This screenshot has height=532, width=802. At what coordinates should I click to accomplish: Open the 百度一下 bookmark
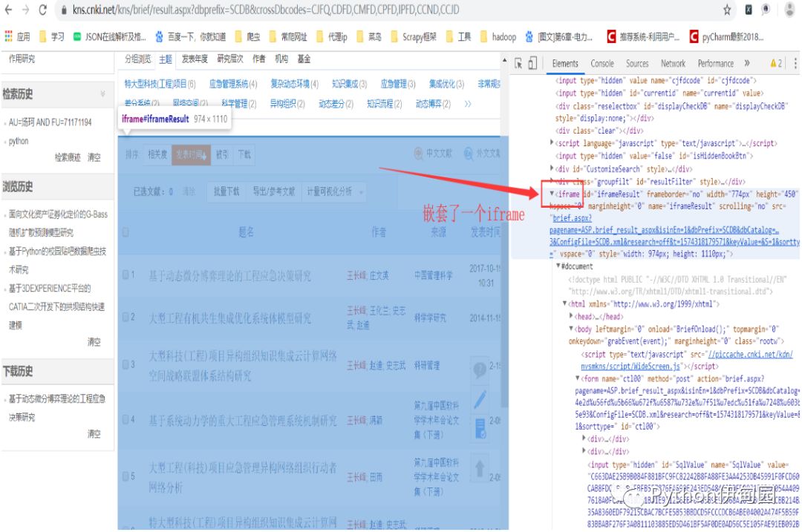191,36
